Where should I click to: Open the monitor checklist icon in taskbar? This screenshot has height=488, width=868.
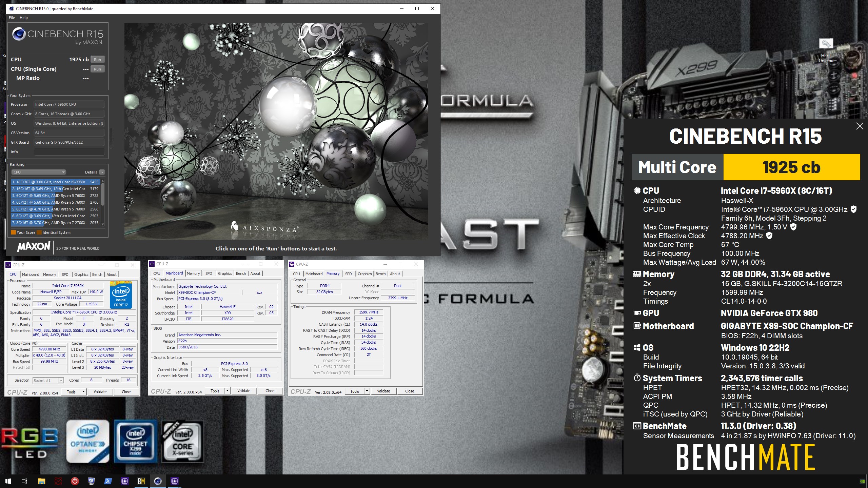point(92,481)
